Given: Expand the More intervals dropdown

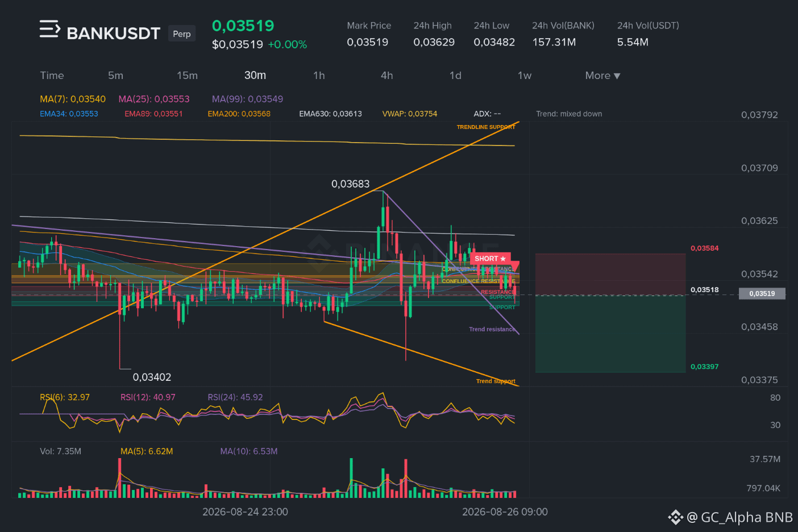Looking at the screenshot, I should pyautogui.click(x=602, y=76).
